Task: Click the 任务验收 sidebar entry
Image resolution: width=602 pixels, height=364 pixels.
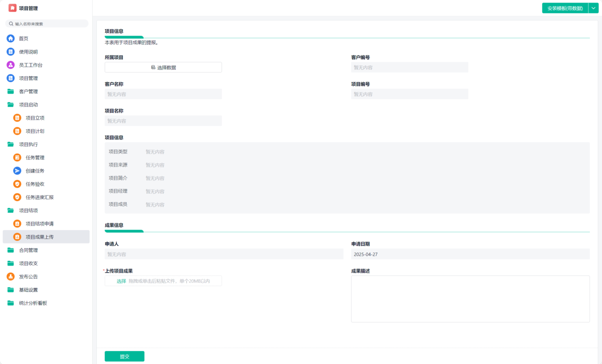Action: (x=46, y=184)
